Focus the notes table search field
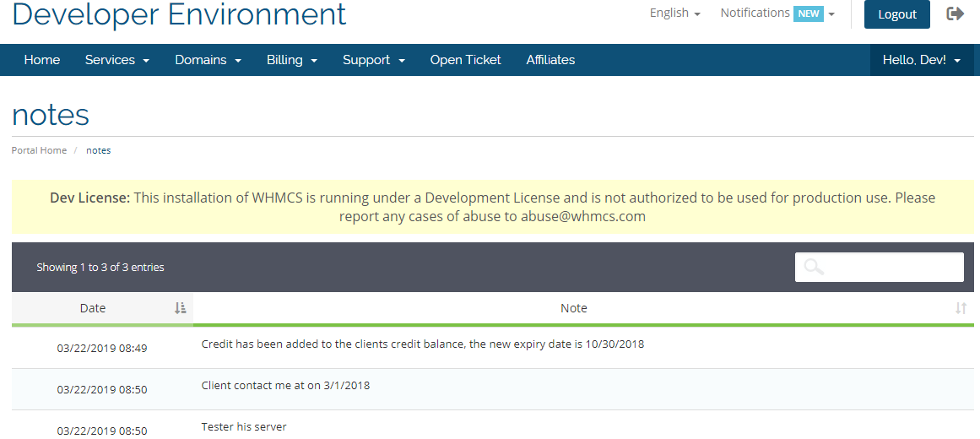This screenshot has height=439, width=980. 879,267
